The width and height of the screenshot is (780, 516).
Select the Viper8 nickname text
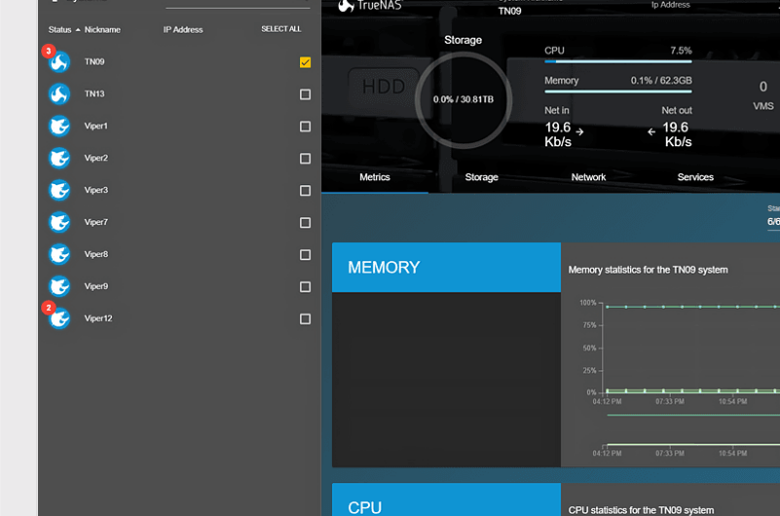click(96, 254)
